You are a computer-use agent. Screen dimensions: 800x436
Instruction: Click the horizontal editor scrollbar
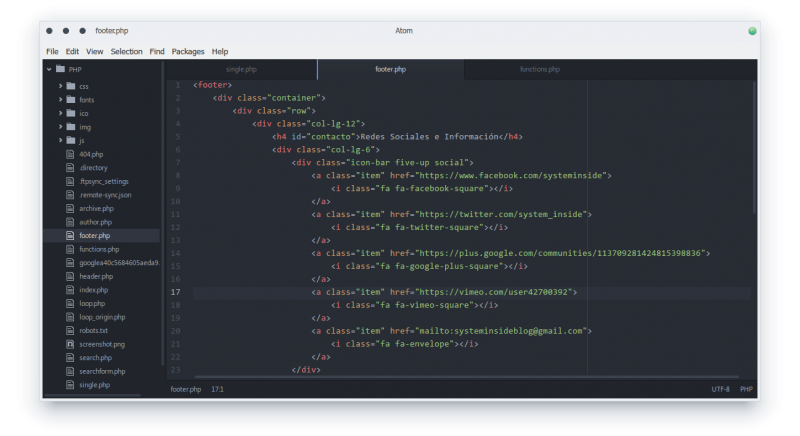[467, 377]
